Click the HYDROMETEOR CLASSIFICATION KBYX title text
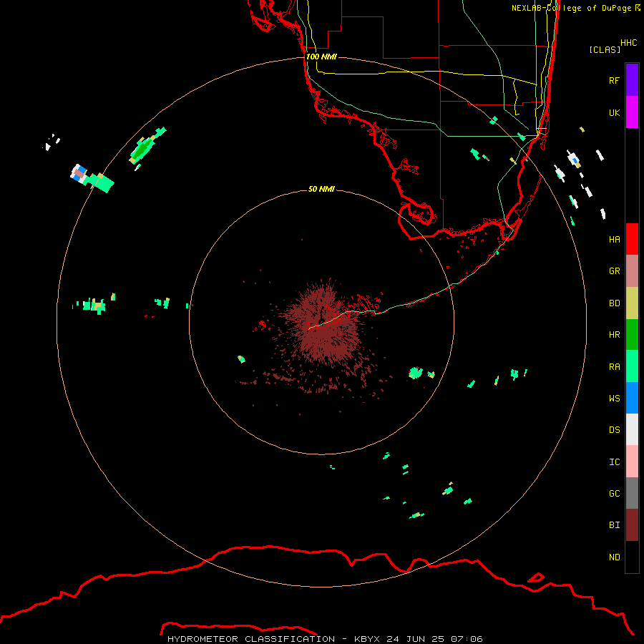 click(x=325, y=639)
